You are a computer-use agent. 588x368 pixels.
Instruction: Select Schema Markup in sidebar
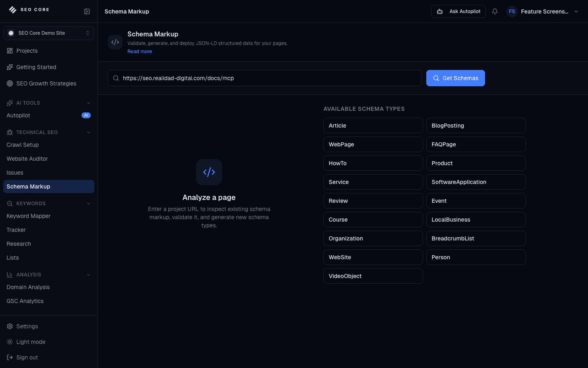tap(49, 186)
